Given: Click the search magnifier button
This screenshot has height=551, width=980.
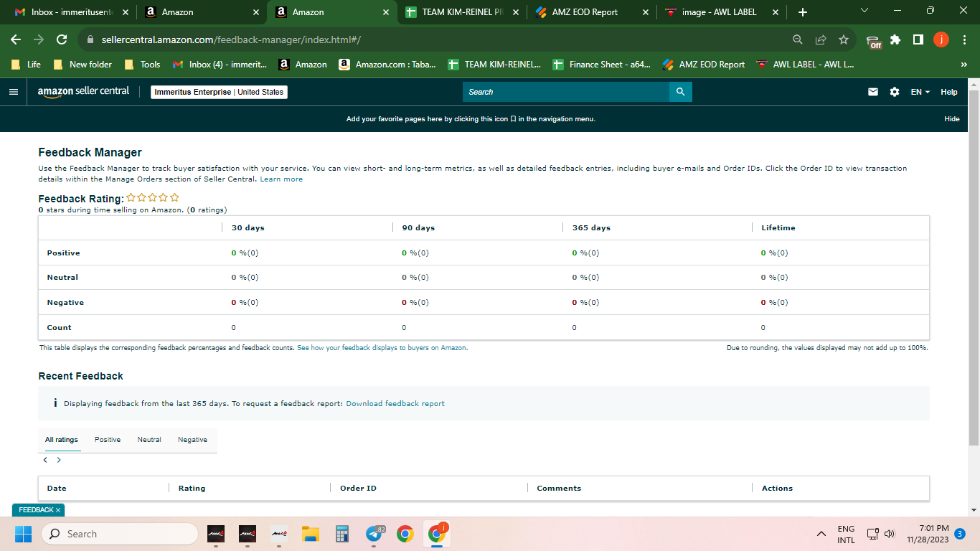Looking at the screenshot, I should pos(680,92).
